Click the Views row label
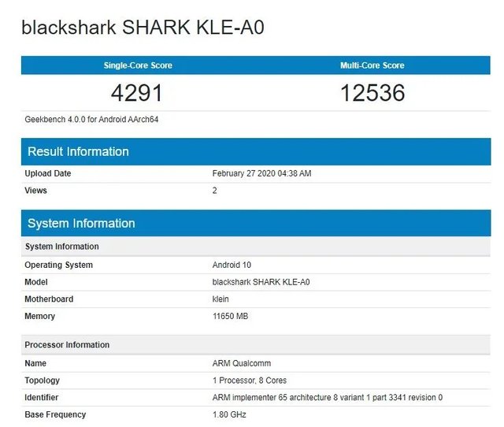This screenshot has height=427, width=504. tap(35, 191)
